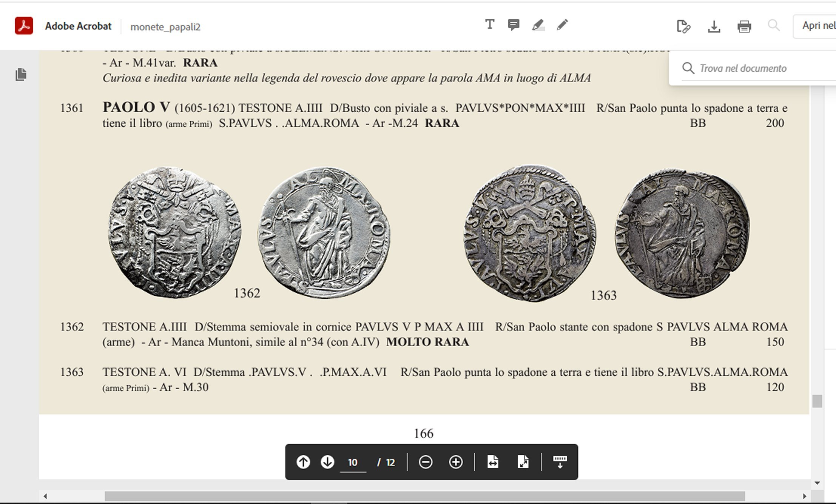Screen dimensions: 836x504
Task: Click coin 1362 reverse image
Action: (324, 233)
